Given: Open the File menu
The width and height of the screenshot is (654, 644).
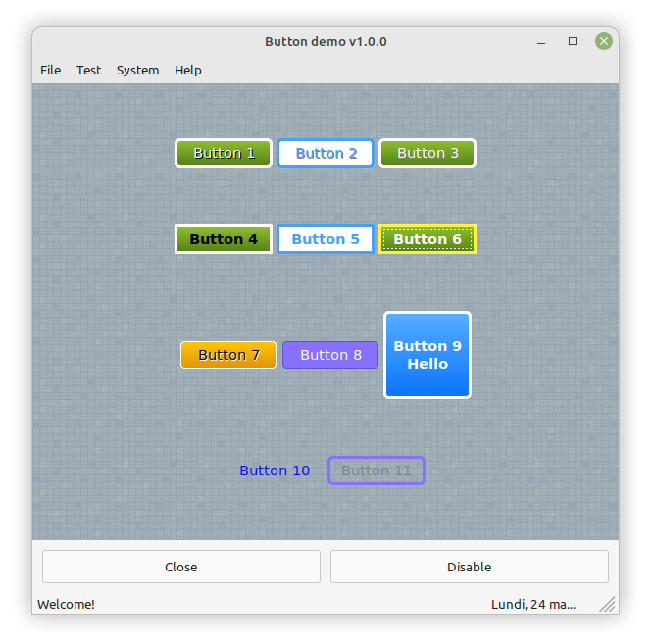Looking at the screenshot, I should click(x=50, y=70).
